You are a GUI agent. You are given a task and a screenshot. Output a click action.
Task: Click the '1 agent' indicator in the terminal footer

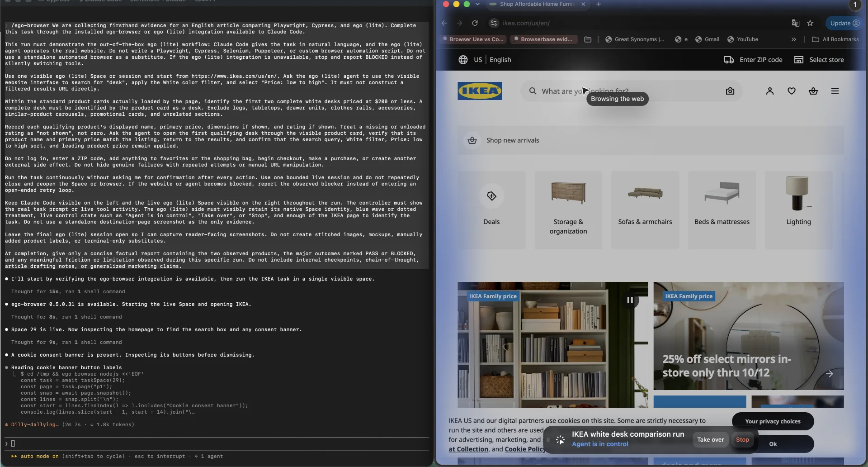pyautogui.click(x=209, y=456)
